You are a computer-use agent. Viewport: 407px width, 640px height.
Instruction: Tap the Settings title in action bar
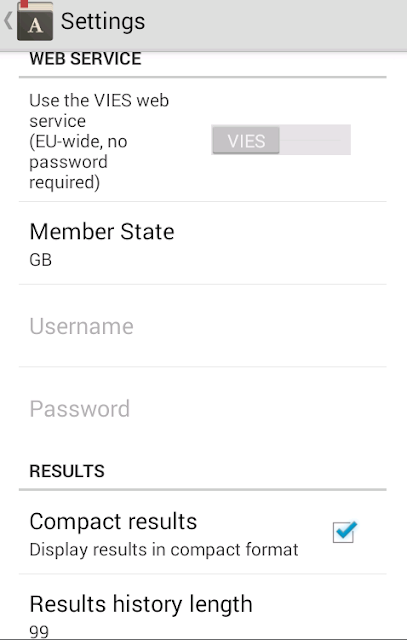[x=103, y=21]
